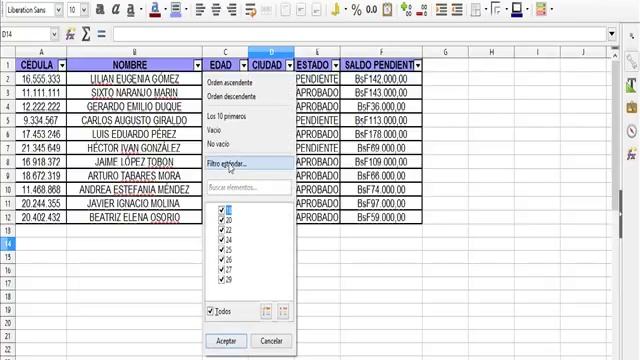The image size is (640, 360).
Task: Choose Orden descendente
Action: (x=231, y=97)
